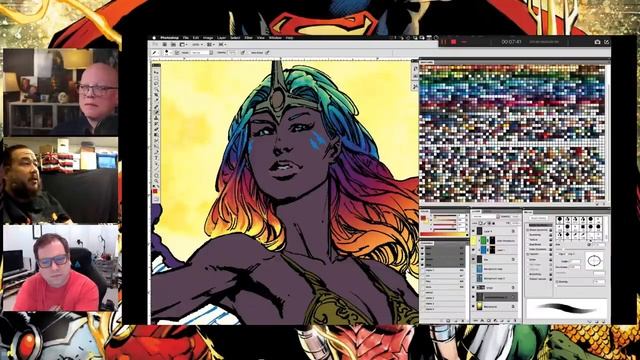Select the Move tool in toolbox
Screen dimensions: 640x360
click(156, 72)
